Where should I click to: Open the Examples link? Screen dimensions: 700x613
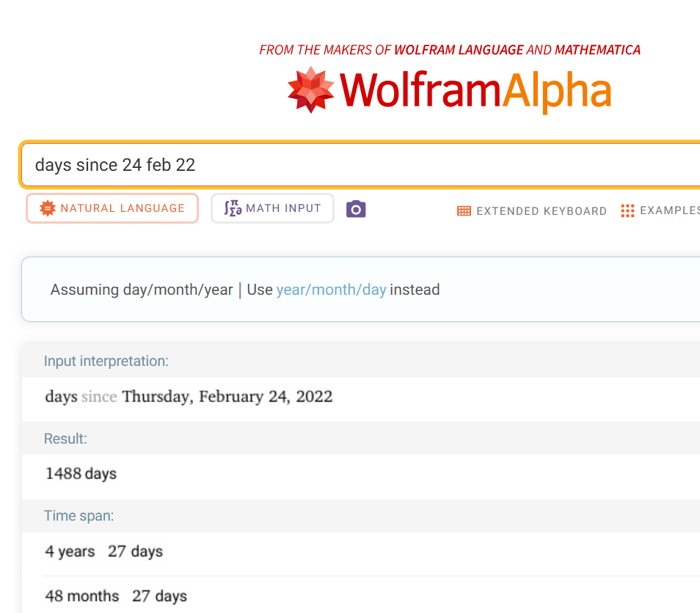coord(660,210)
